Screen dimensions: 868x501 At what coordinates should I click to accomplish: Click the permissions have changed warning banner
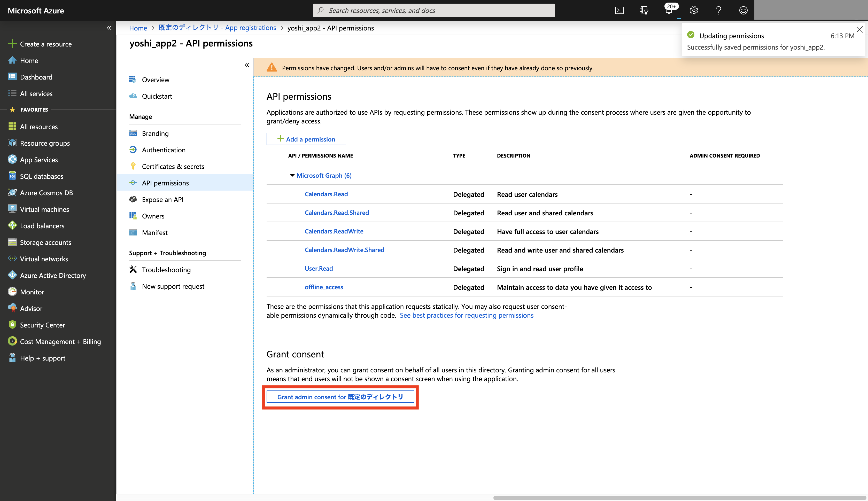tap(561, 67)
